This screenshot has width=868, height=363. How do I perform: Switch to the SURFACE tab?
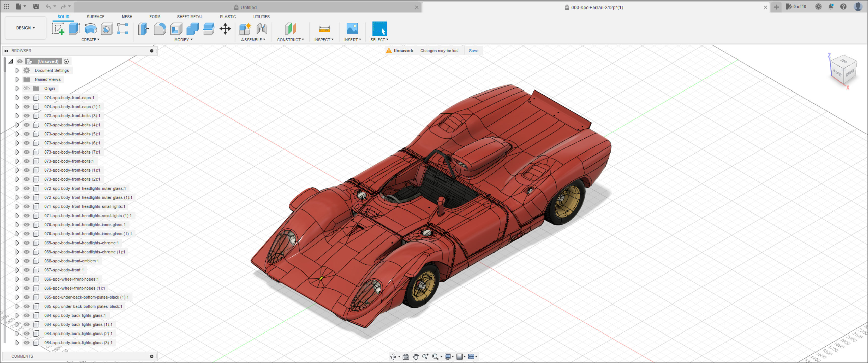(95, 16)
